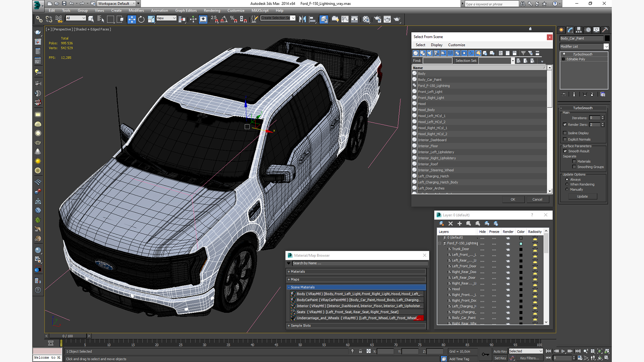
Task: Click the time slider showing 0 / 100
Action: (68, 336)
